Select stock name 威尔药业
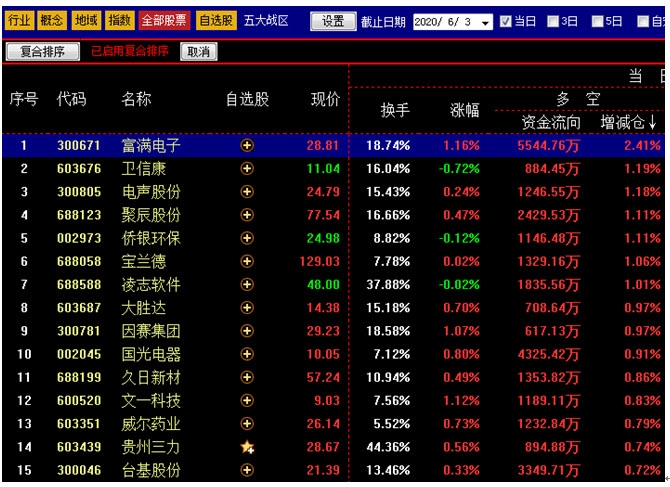Screen dimensions: 670x487 (151, 423)
